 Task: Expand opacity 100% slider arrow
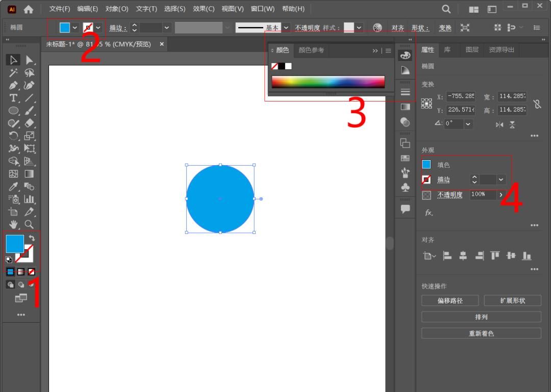(501, 195)
